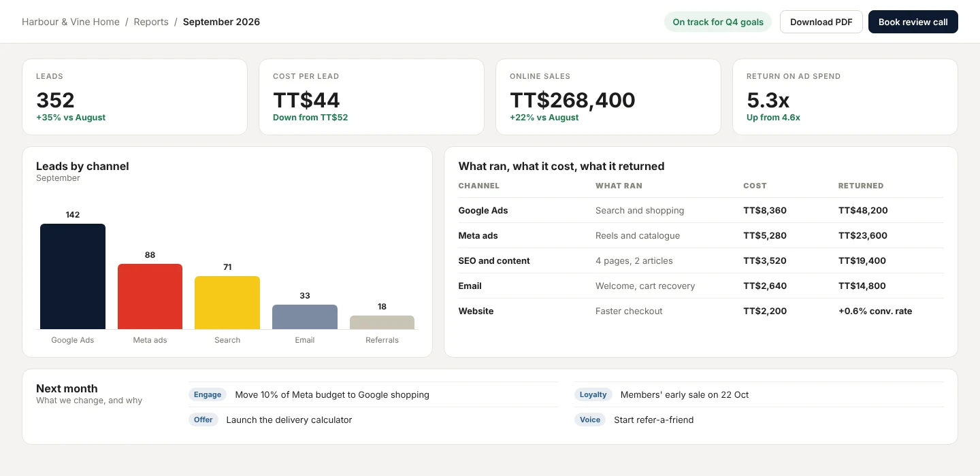Click the Next month heading
The width and height of the screenshot is (980, 476).
[x=67, y=388]
